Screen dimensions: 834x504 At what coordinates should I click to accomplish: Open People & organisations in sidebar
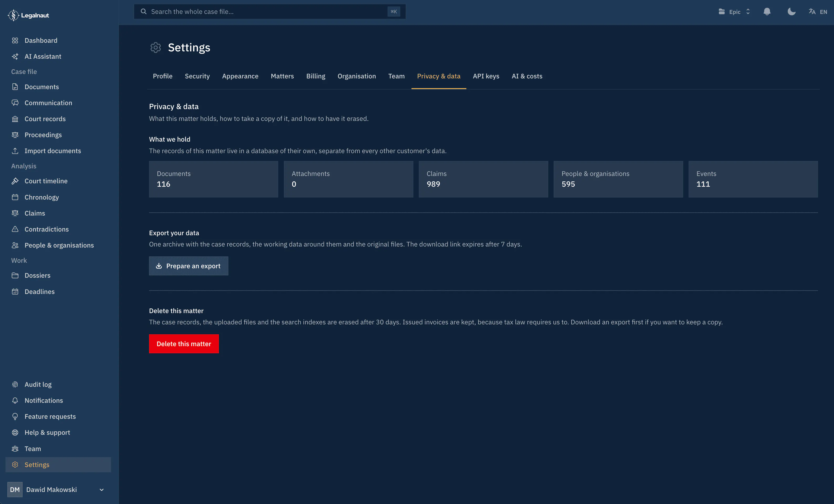[x=58, y=245]
